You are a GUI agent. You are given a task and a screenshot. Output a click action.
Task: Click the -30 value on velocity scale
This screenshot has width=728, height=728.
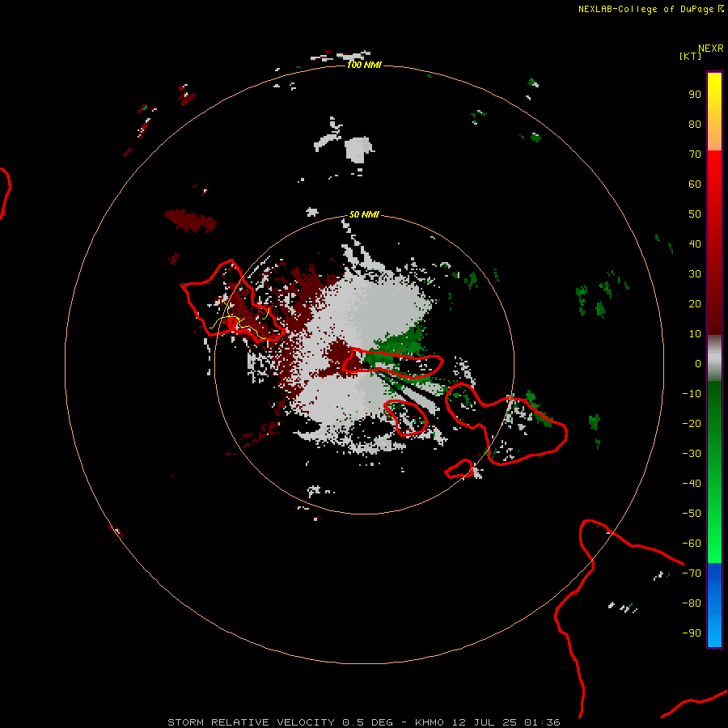click(692, 454)
